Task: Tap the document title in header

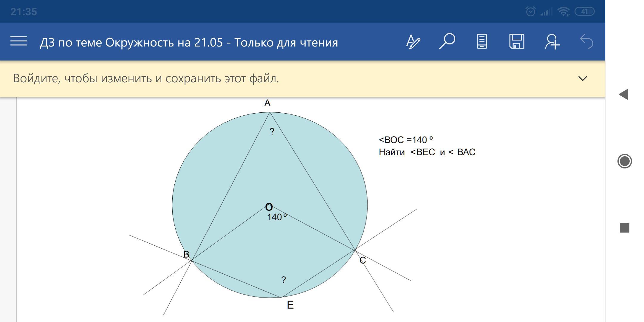Action: tap(189, 42)
